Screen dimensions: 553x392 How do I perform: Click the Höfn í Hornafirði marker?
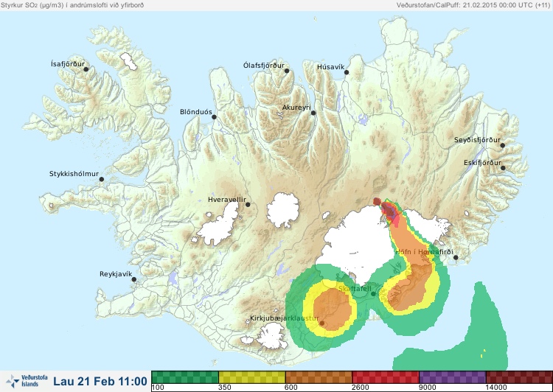click(456, 258)
